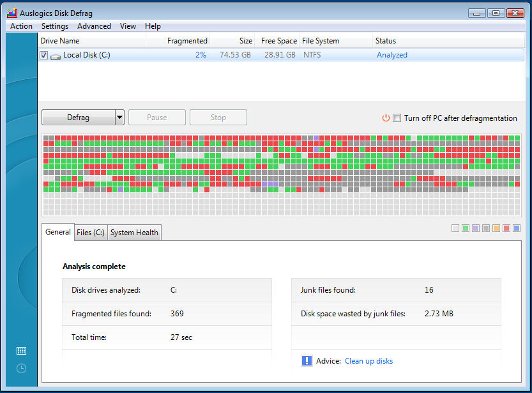Enable Turn off PC after defragmentation checkbox
This screenshot has width=532, height=393.
click(397, 118)
